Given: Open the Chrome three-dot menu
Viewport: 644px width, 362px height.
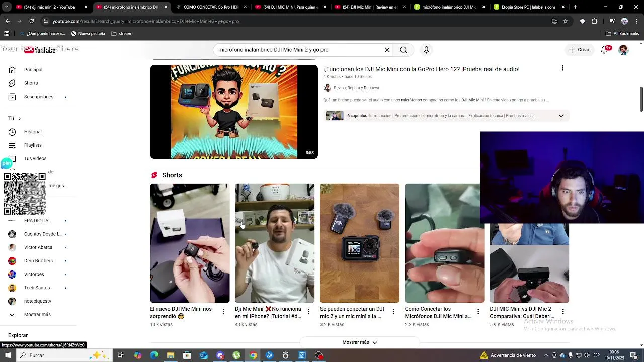Looking at the screenshot, I should pos(636,21).
